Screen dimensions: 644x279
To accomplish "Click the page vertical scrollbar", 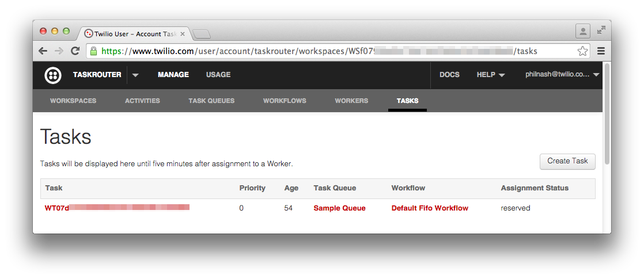I will tap(607, 113).
